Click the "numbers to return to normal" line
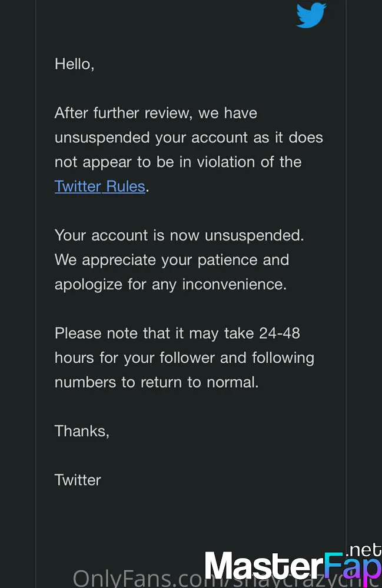The image size is (382, 588). (x=157, y=383)
